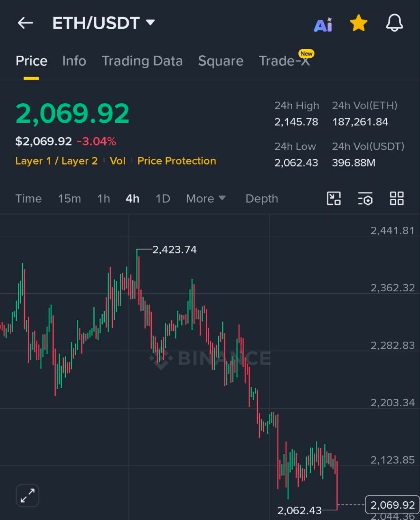Select the 4h interval

tap(133, 199)
